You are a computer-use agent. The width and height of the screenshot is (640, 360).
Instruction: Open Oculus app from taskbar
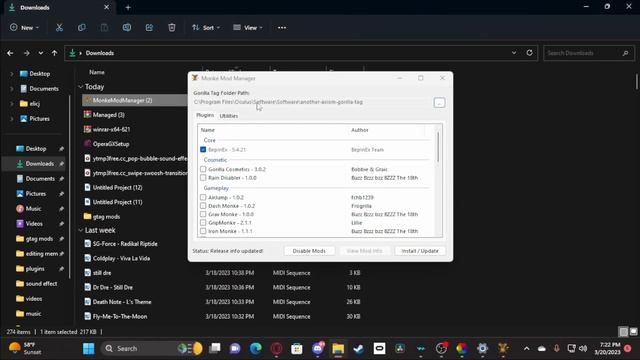pyautogui.click(x=379, y=349)
